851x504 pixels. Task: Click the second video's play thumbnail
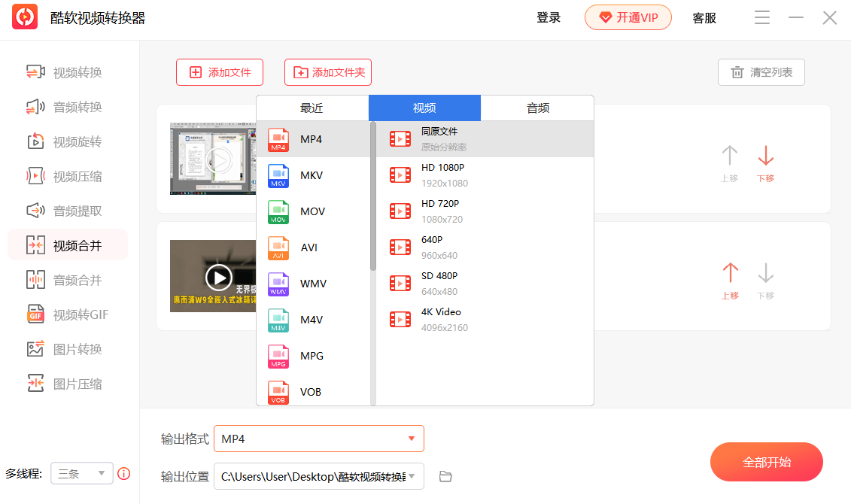218,276
